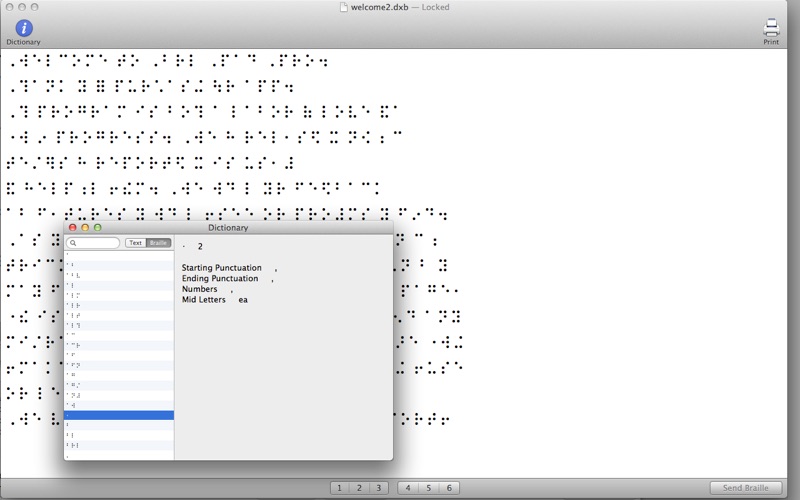Toggle braille dot 6 button
The height and width of the screenshot is (500, 800).
[449, 488]
